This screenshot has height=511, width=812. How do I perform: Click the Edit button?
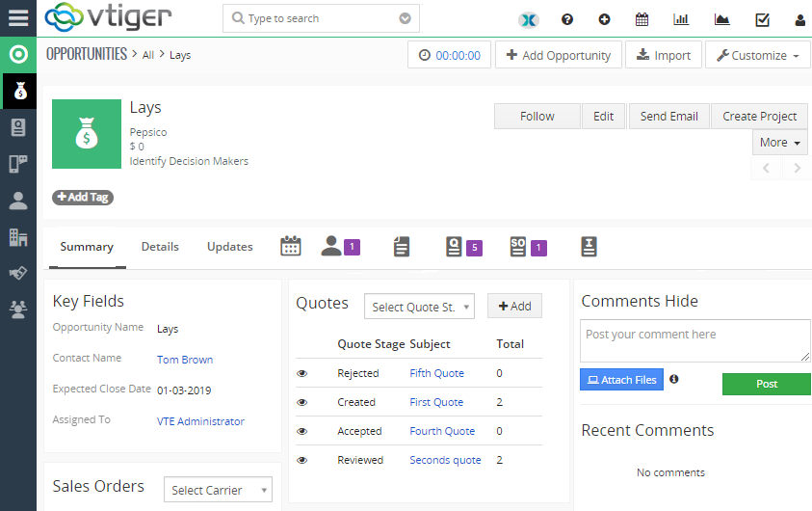(603, 116)
